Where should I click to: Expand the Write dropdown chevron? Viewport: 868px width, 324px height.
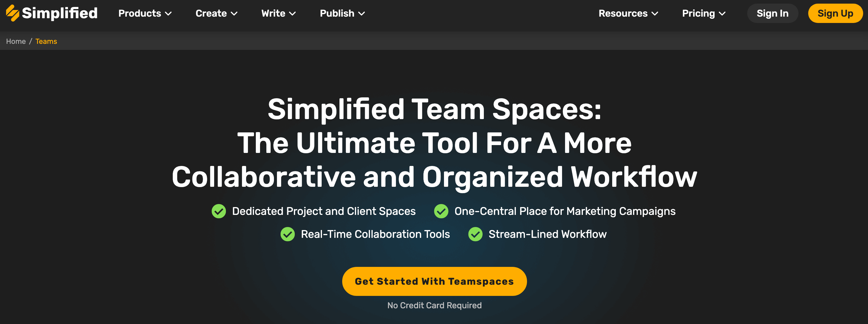point(292,14)
